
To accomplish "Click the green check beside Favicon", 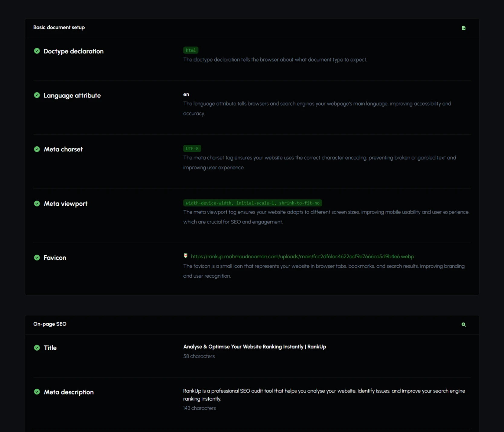I will point(37,257).
